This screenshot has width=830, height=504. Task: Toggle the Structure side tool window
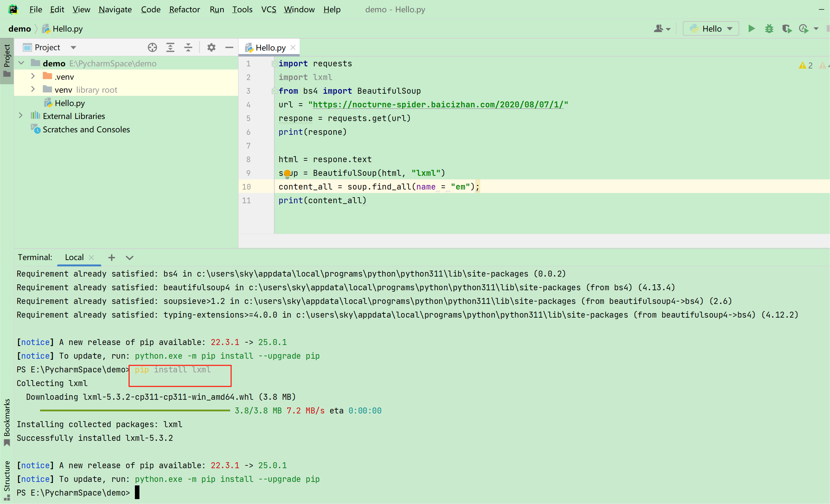point(7,479)
